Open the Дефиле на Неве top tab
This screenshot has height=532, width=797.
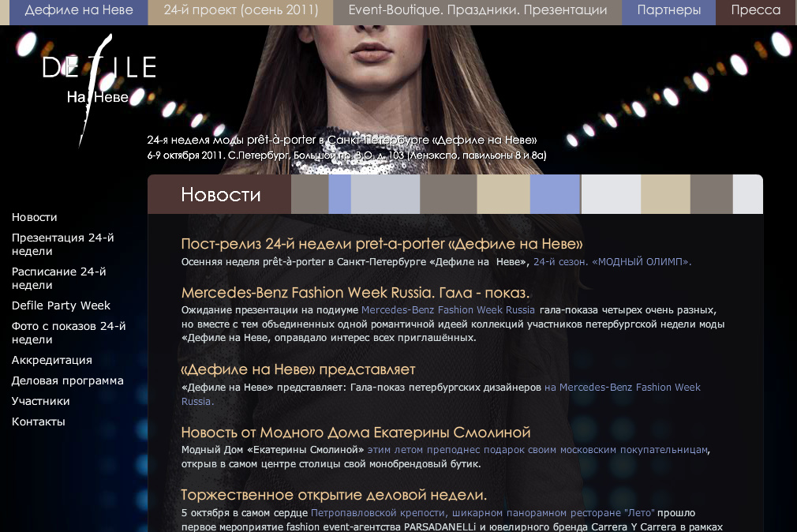tap(79, 11)
